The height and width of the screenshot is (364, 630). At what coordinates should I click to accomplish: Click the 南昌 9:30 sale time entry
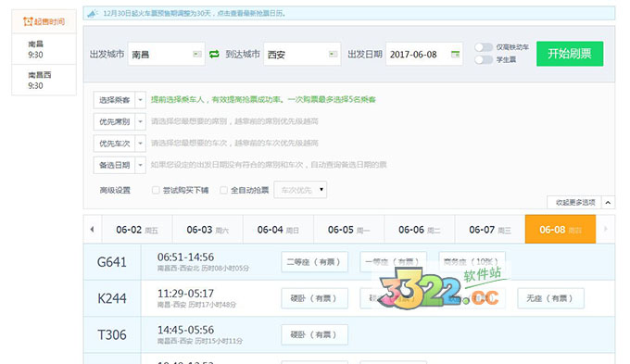point(44,49)
